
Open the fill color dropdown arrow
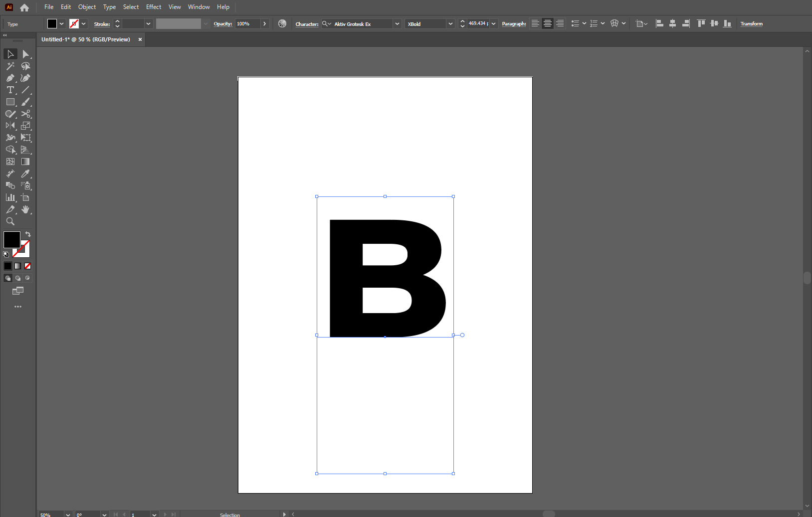coord(62,24)
